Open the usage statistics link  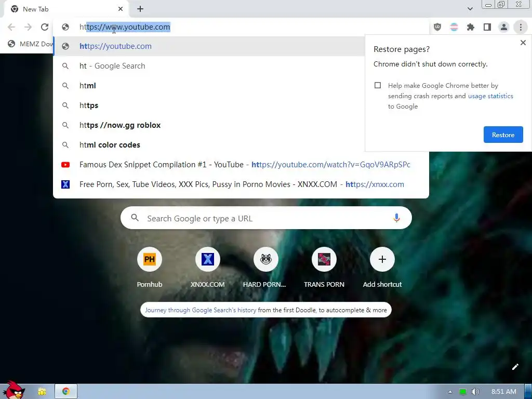point(490,96)
